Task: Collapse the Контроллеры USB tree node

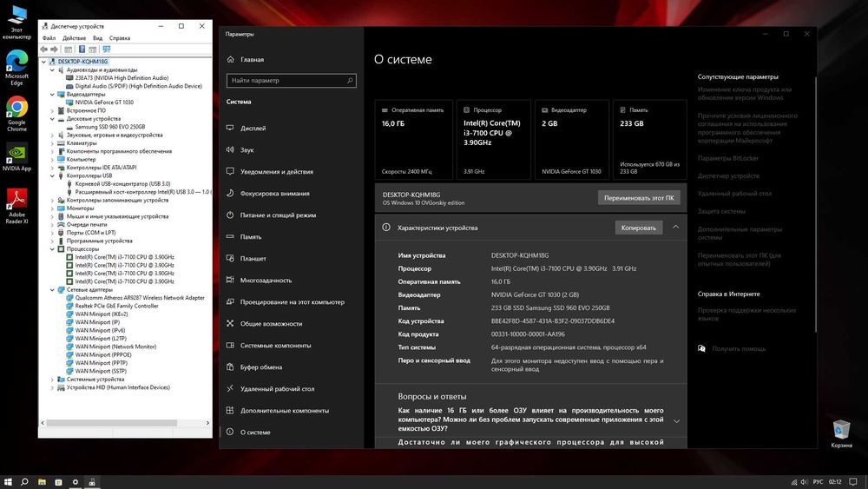Action: [x=53, y=175]
